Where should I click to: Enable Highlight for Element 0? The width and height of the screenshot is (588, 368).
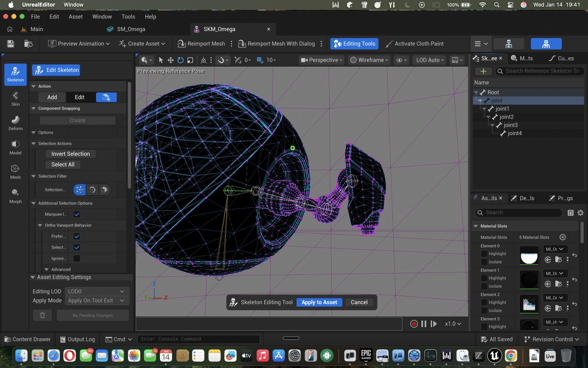coord(484,254)
